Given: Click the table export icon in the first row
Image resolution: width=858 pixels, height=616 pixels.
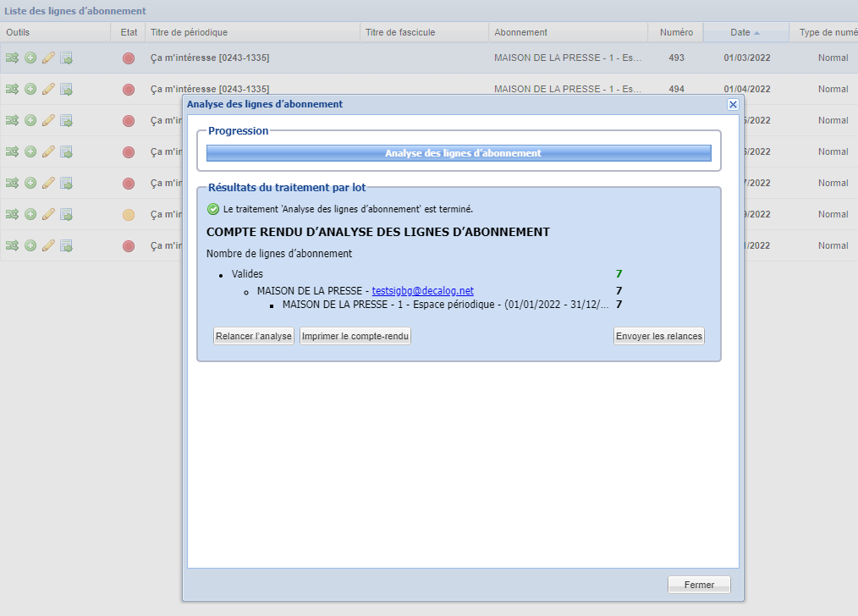Looking at the screenshot, I should [x=66, y=58].
